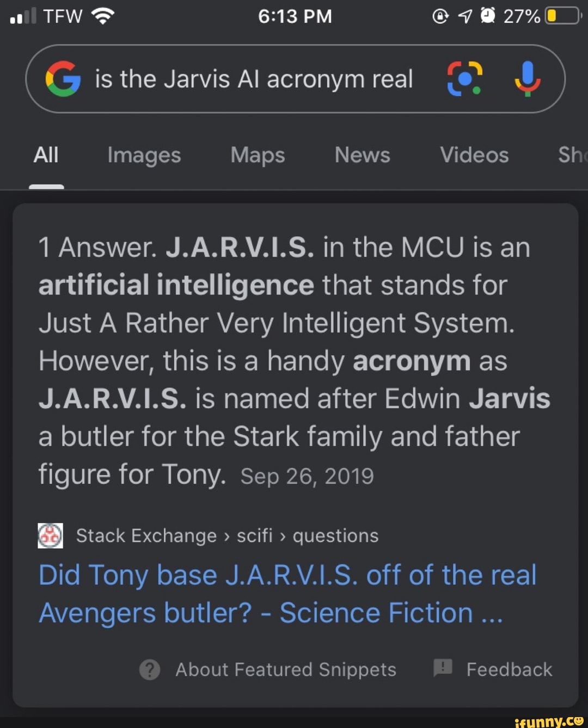Open the News results tab

click(362, 155)
